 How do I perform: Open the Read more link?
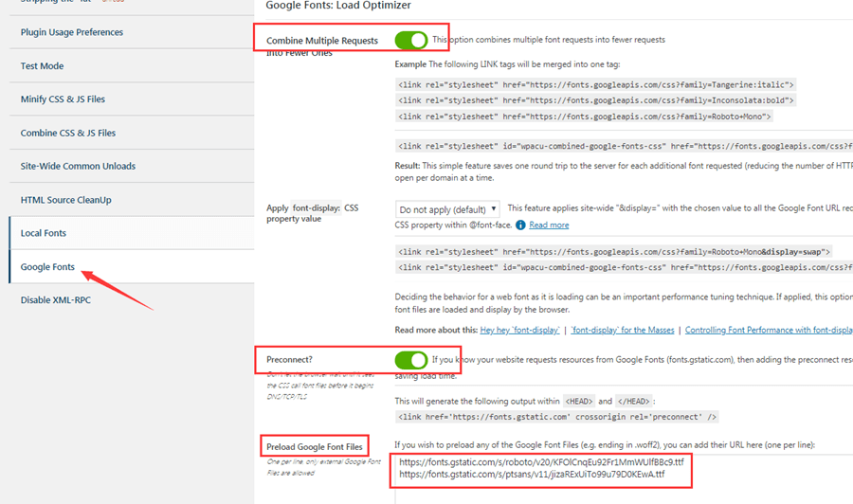coord(549,225)
